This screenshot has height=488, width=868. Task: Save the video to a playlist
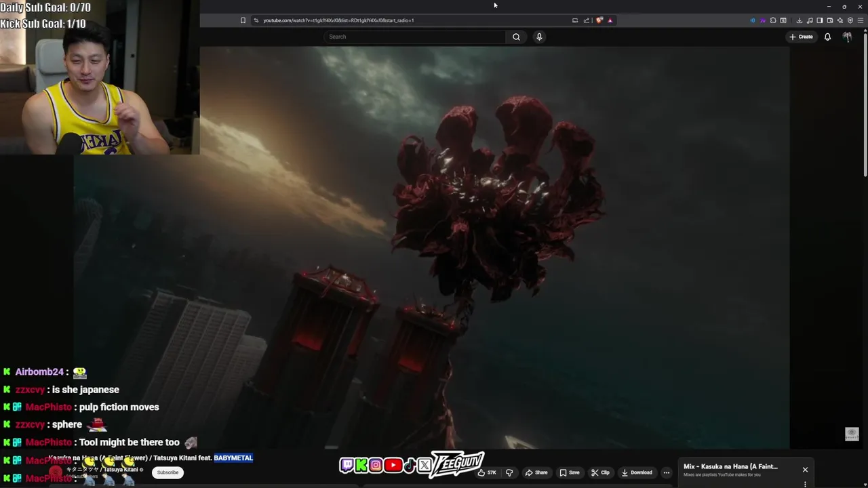point(570,472)
